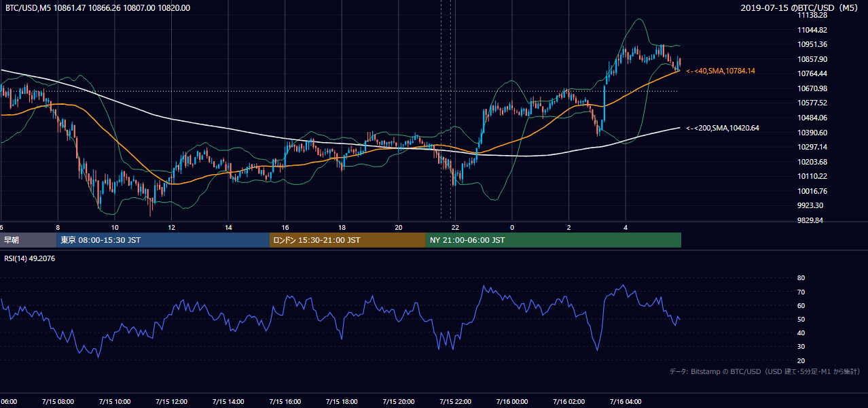Click price axis label 9923.30

[810, 205]
